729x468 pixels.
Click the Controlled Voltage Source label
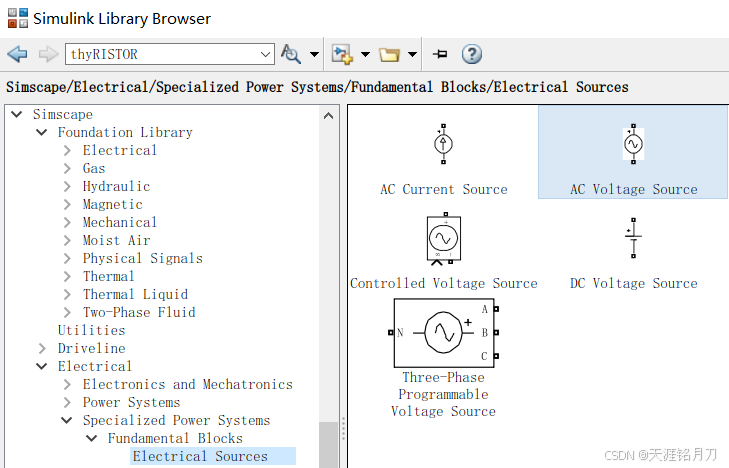click(x=444, y=283)
